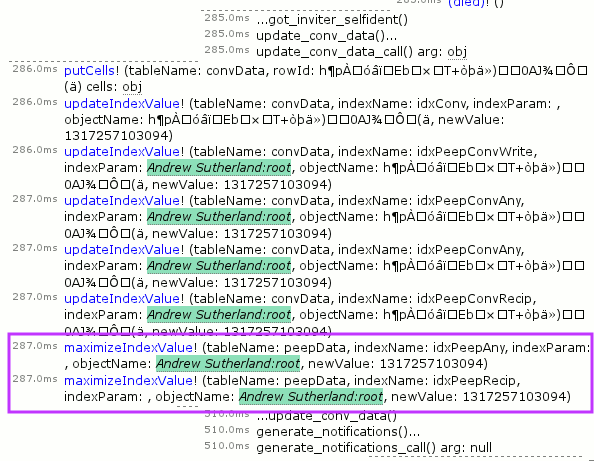This screenshot has width=594, height=461.
Task: Open the maximizeIndexValue entry for idxPeepAny
Action: coord(128,348)
